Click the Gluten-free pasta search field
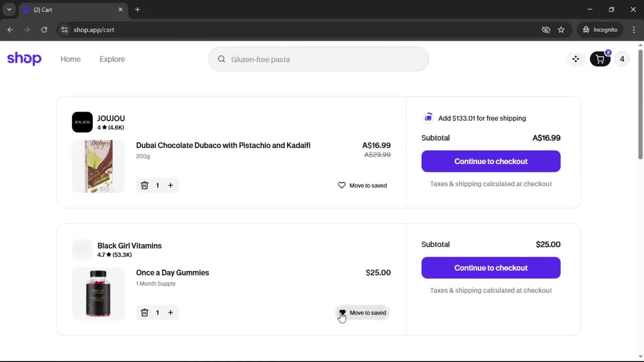644x362 pixels. tap(319, 59)
